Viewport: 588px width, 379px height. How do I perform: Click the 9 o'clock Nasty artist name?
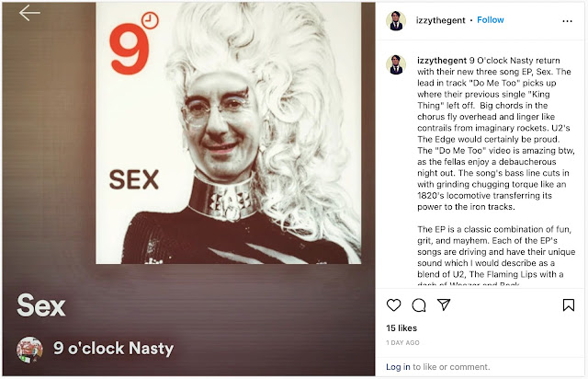click(113, 349)
